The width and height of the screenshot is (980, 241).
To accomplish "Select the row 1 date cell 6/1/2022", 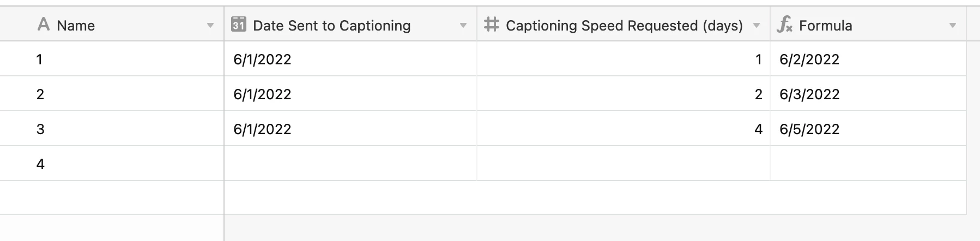I will point(350,59).
